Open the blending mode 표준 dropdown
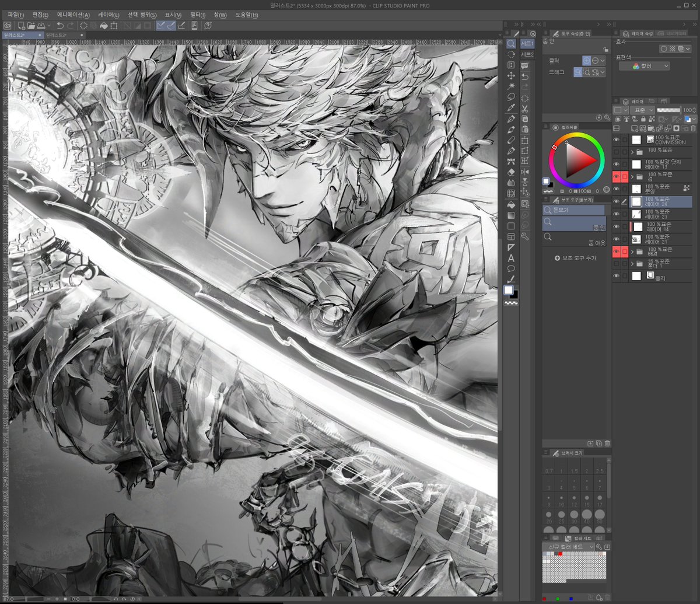This screenshot has height=604, width=700. click(642, 110)
